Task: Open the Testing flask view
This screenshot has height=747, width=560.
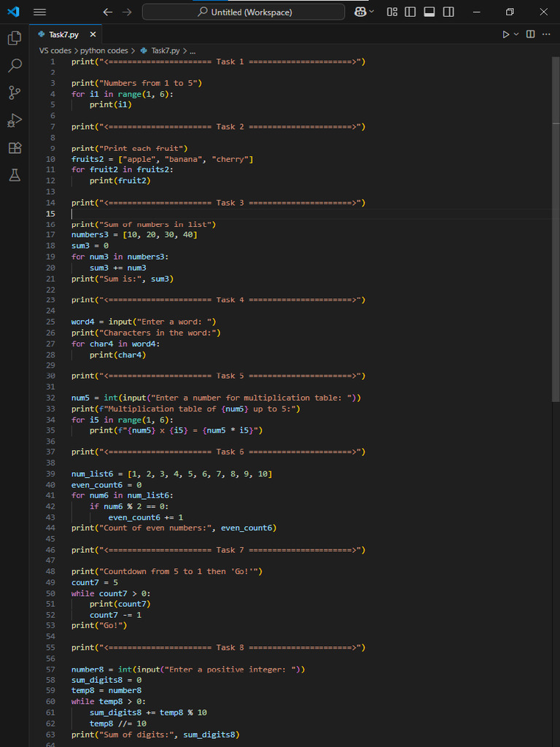Action: click(15, 175)
